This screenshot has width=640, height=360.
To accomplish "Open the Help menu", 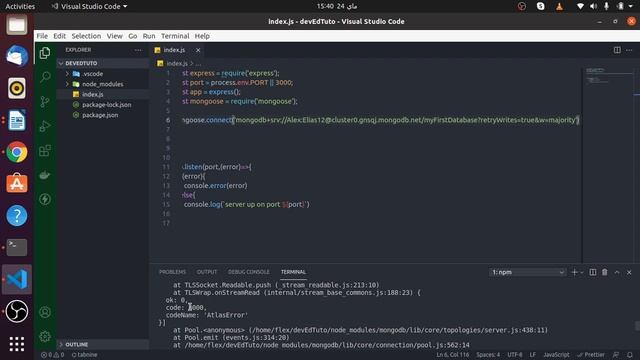I will (202, 36).
